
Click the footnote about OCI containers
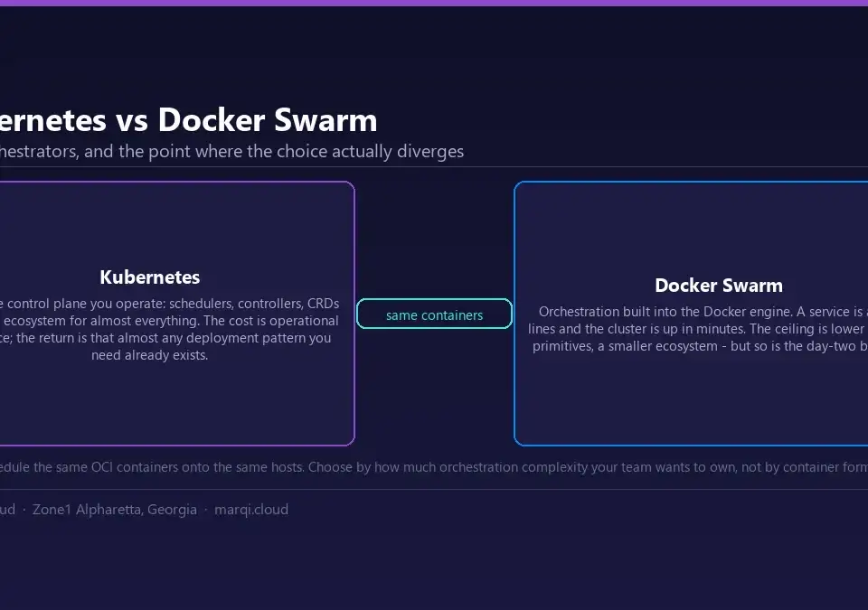(x=434, y=467)
